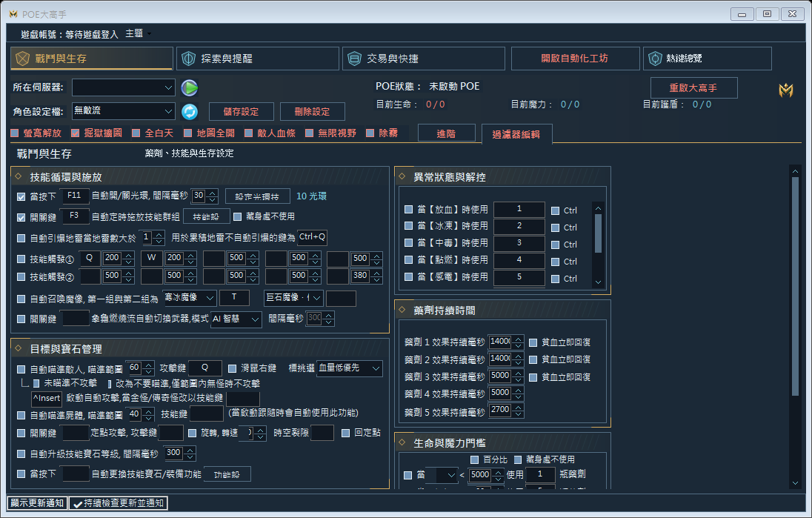Open 角色設定檔 無敵流 dropdown
The height and width of the screenshot is (518, 812).
[x=124, y=111]
